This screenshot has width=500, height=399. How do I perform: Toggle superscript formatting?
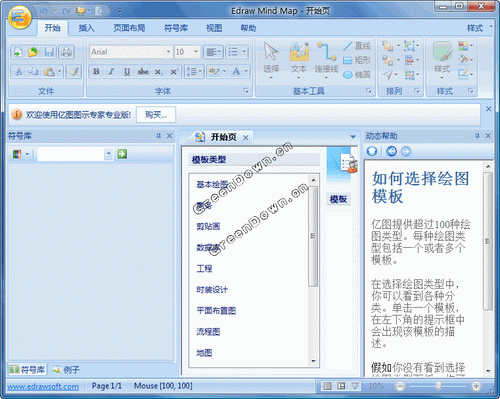coord(174,72)
